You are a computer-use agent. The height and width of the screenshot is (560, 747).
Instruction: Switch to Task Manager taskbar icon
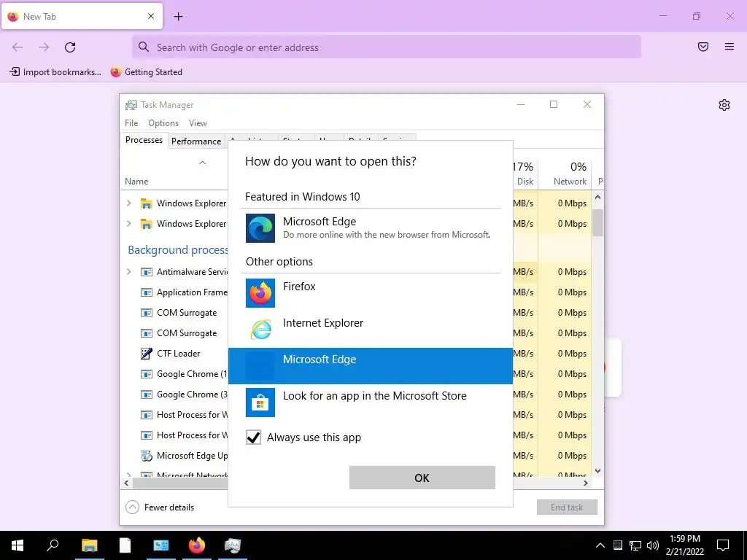click(233, 545)
